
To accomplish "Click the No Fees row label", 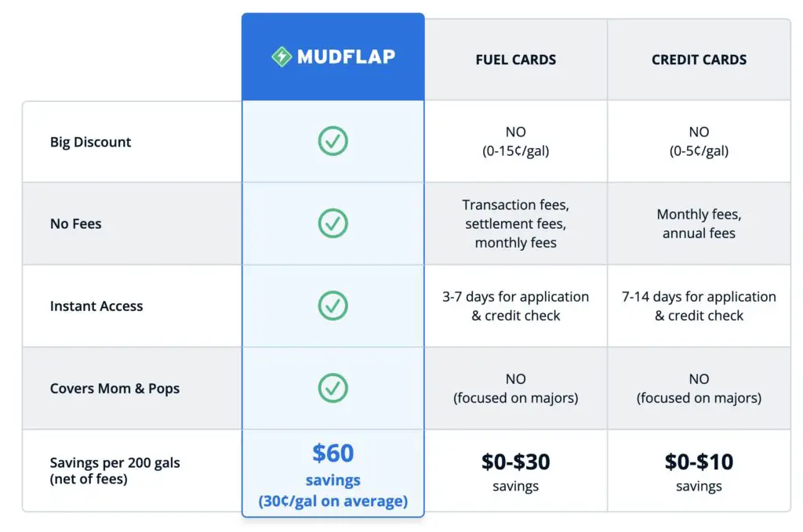I will [x=76, y=223].
